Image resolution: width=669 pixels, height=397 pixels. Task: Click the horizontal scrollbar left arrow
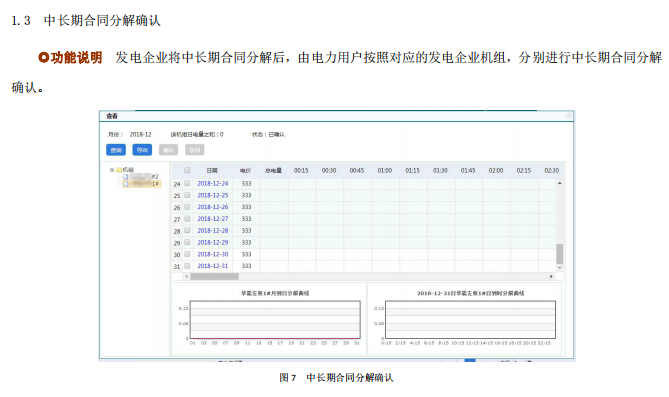[186, 277]
